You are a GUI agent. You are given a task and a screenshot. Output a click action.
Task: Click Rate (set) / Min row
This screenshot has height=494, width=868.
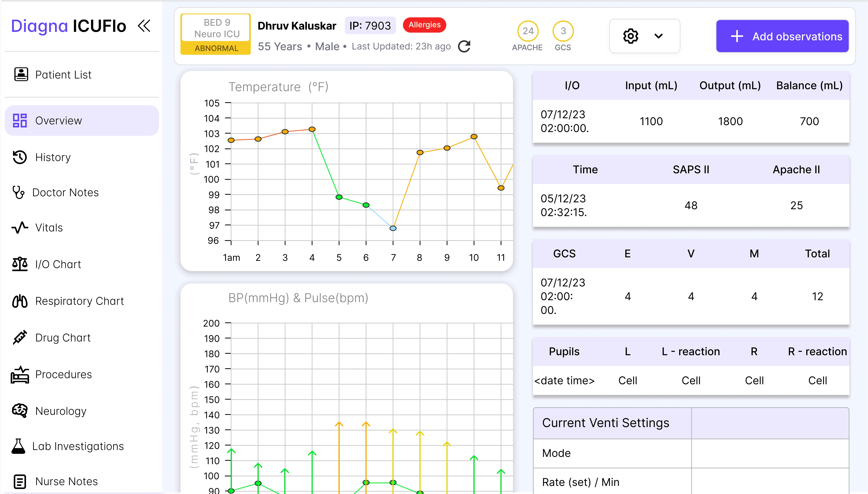click(x=691, y=482)
